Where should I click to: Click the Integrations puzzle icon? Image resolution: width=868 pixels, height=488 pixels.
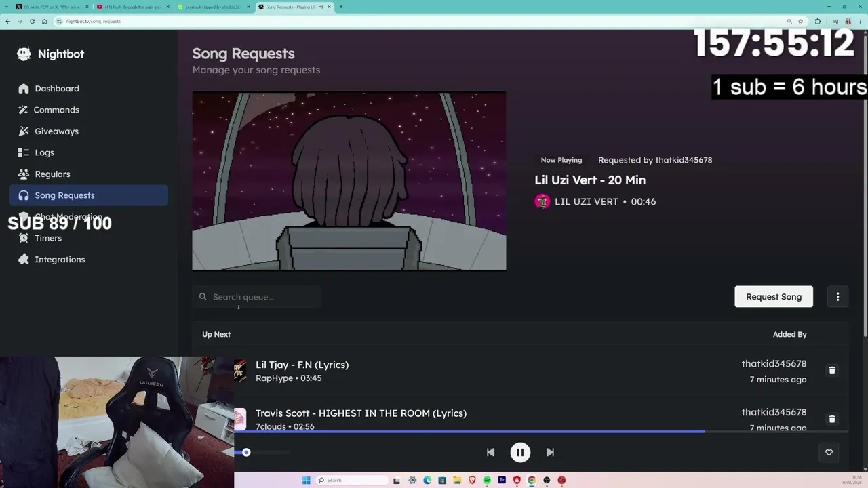click(x=24, y=260)
